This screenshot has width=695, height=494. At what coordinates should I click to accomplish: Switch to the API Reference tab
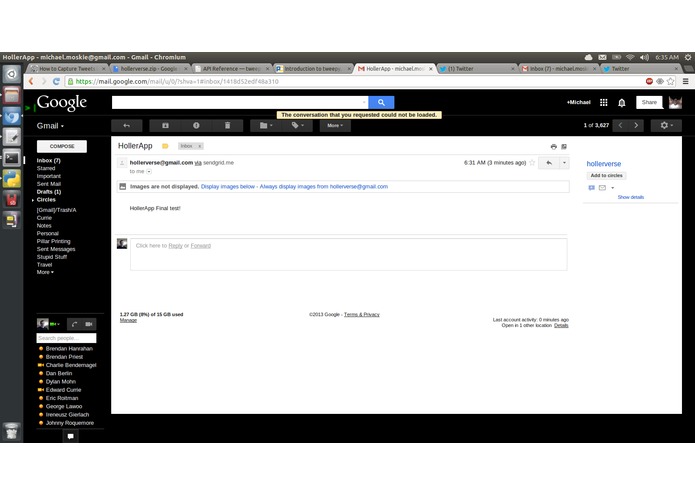[x=231, y=69]
